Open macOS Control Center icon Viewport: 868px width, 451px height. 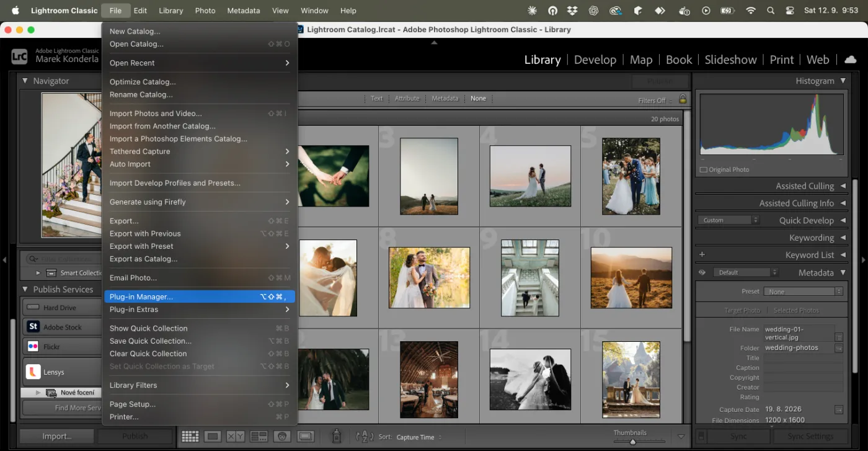[790, 11]
